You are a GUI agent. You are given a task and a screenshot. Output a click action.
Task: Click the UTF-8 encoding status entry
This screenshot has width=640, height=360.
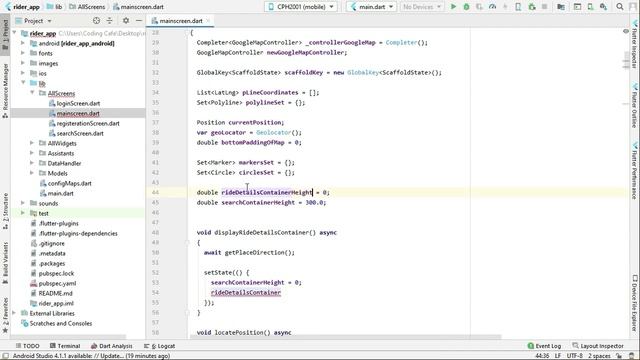[x=575, y=356]
